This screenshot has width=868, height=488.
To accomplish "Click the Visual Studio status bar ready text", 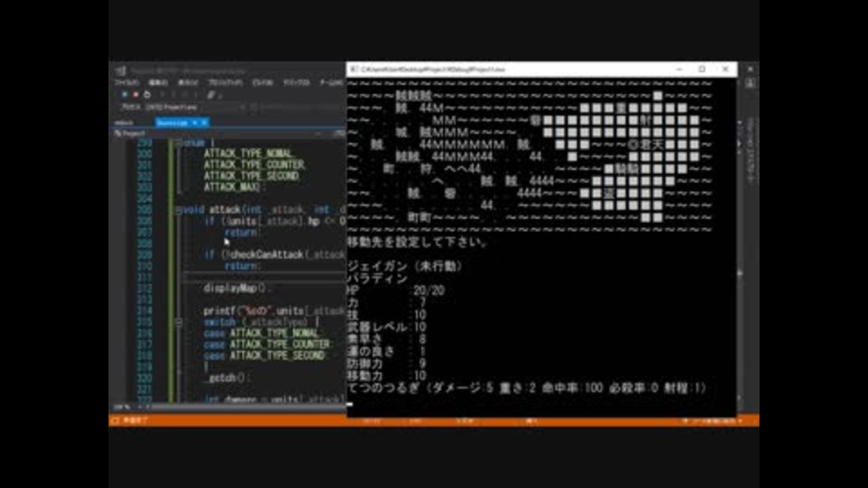I will pyautogui.click(x=136, y=420).
